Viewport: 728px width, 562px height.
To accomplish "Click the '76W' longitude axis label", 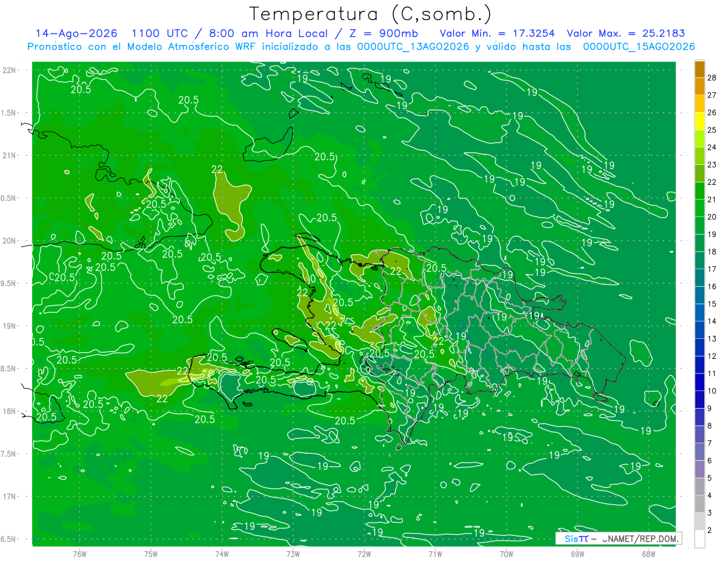I will pos(79,554).
